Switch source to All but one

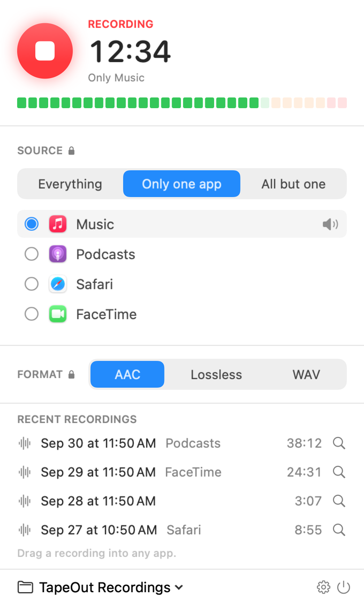[293, 184]
